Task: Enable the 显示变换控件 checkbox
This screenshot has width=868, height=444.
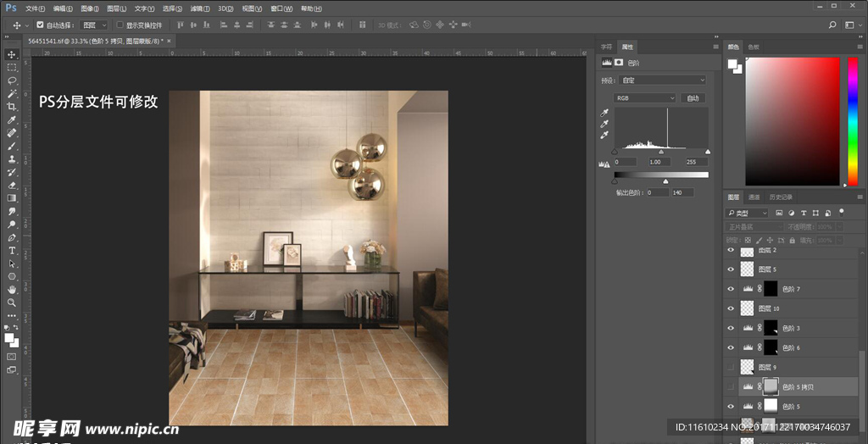Action: (x=120, y=25)
